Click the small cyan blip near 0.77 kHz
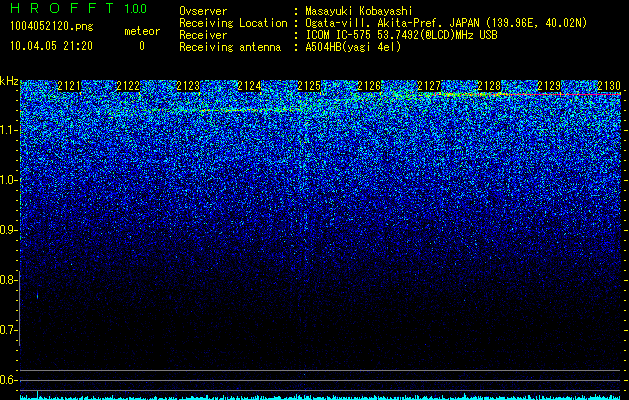The width and height of the screenshot is (629, 400). pos(38,296)
